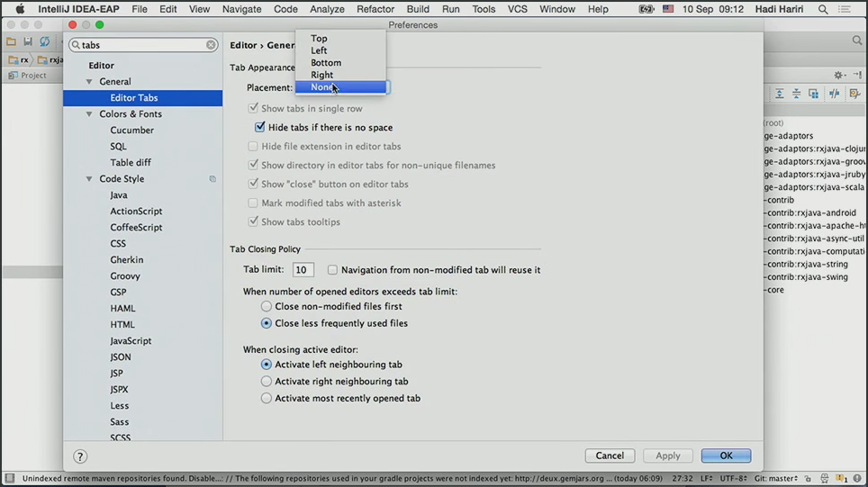Select Activate right neighbouring tab
Viewport: 868px width, 487px height.
click(267, 382)
